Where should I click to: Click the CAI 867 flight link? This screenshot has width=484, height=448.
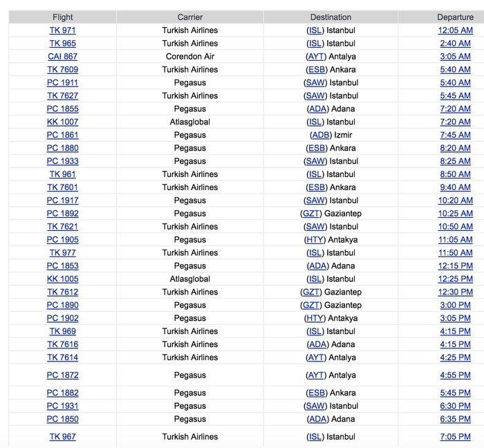click(62, 57)
